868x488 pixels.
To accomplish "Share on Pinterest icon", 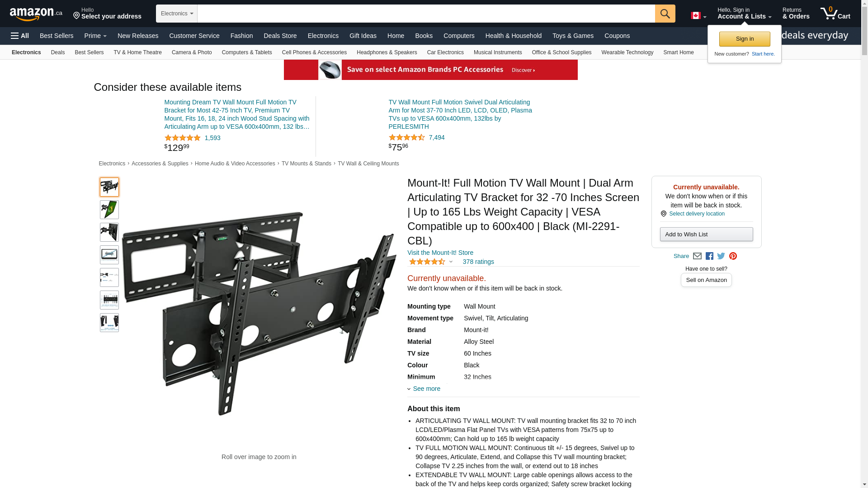I will [733, 256].
